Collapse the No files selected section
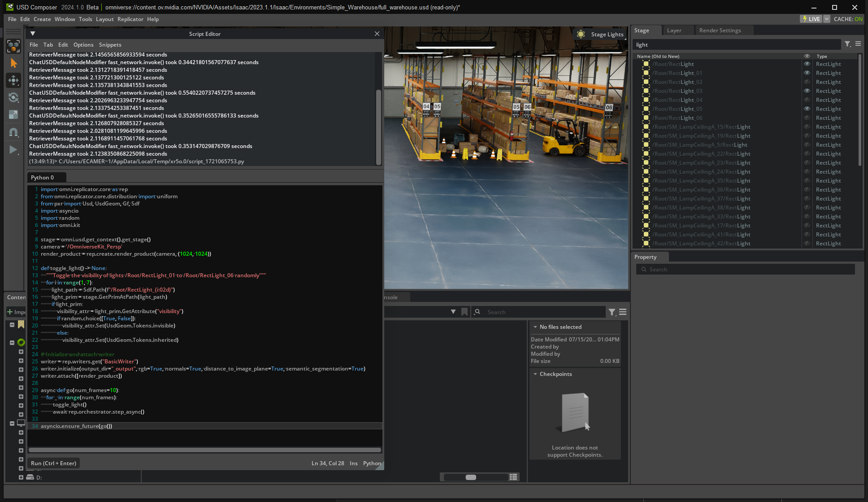Screen dimensions: 868x502 coord(535,327)
